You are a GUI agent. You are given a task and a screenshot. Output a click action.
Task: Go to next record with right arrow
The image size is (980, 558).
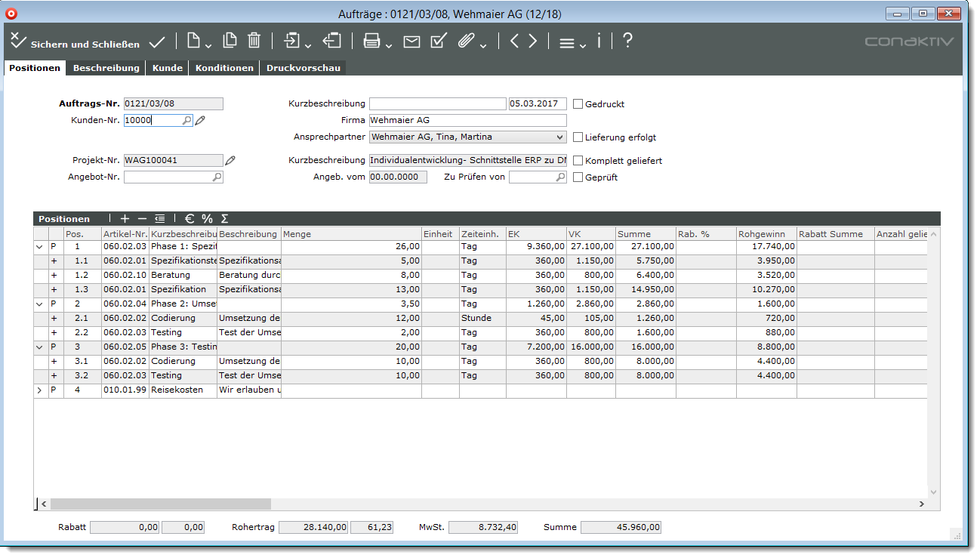point(533,42)
